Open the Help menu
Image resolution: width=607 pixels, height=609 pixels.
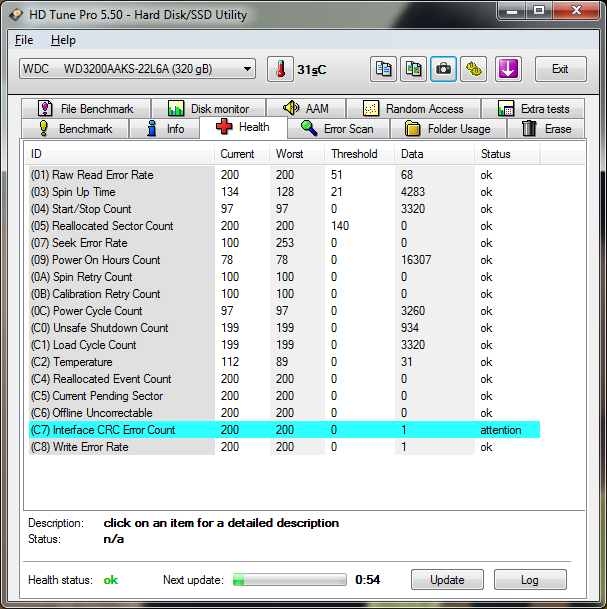pyautogui.click(x=63, y=40)
